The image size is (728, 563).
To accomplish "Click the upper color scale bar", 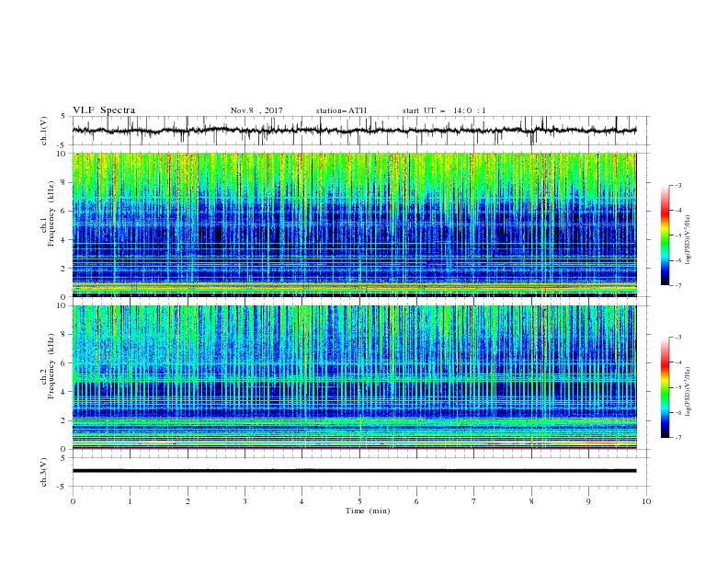I will pyautogui.click(x=665, y=236).
